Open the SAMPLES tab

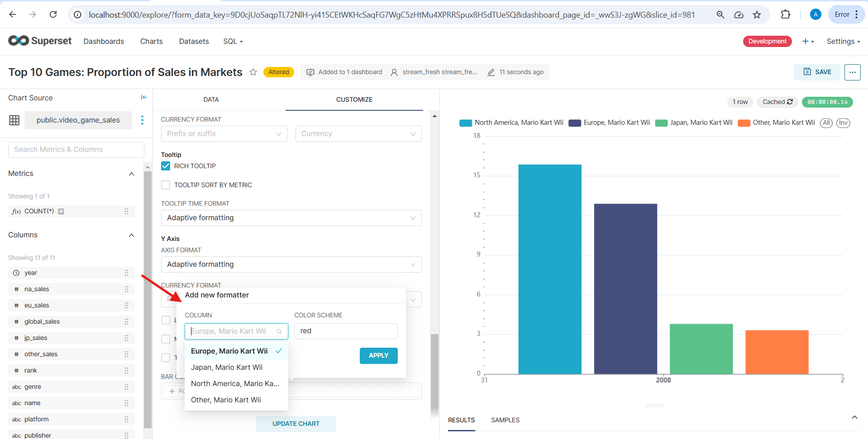point(505,420)
